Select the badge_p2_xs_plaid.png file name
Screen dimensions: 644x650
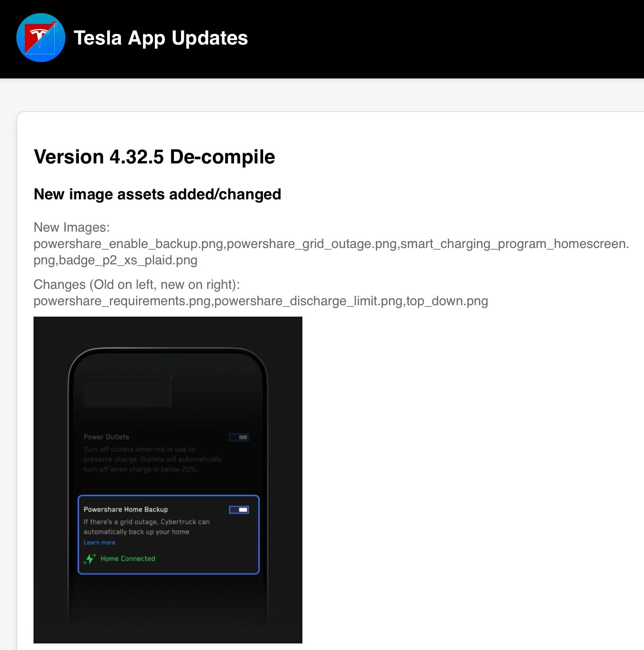(128, 260)
